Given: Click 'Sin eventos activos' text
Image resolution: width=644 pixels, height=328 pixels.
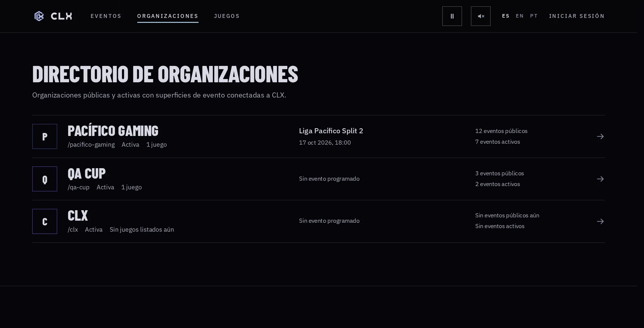Looking at the screenshot, I should point(500,226).
